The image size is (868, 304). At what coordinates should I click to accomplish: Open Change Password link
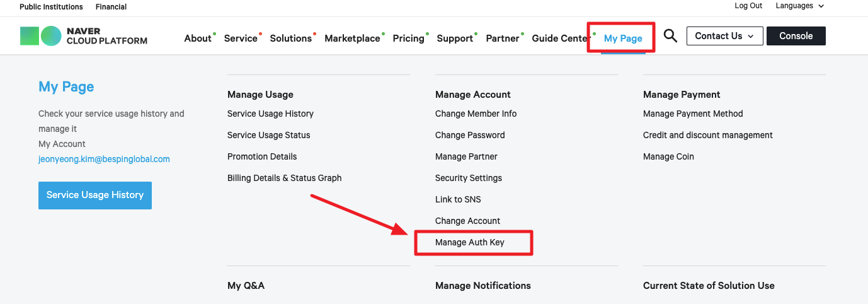(x=470, y=135)
